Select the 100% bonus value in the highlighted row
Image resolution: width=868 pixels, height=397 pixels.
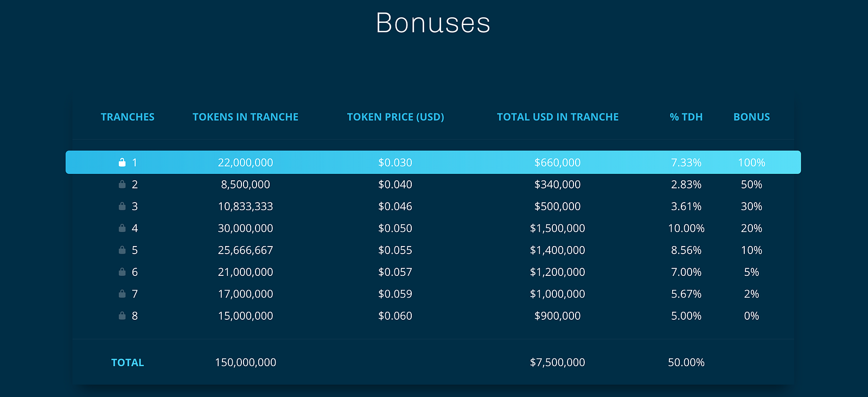pyautogui.click(x=751, y=162)
